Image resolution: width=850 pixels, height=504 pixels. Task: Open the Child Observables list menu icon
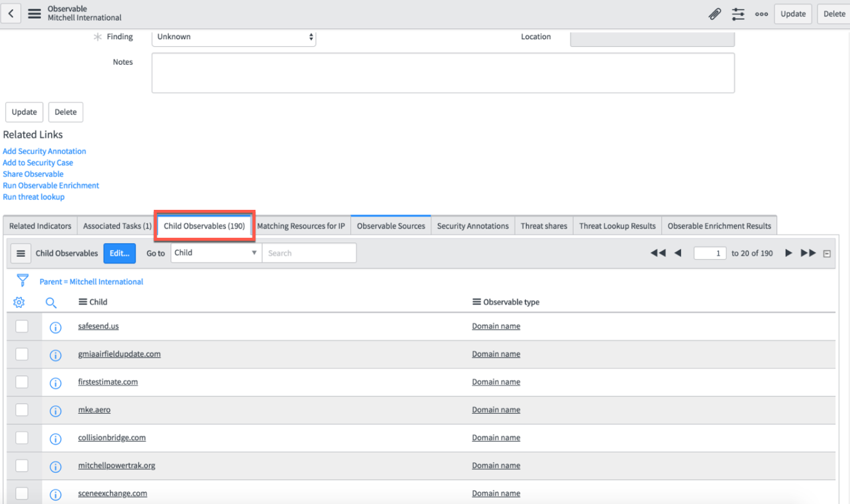[21, 253]
